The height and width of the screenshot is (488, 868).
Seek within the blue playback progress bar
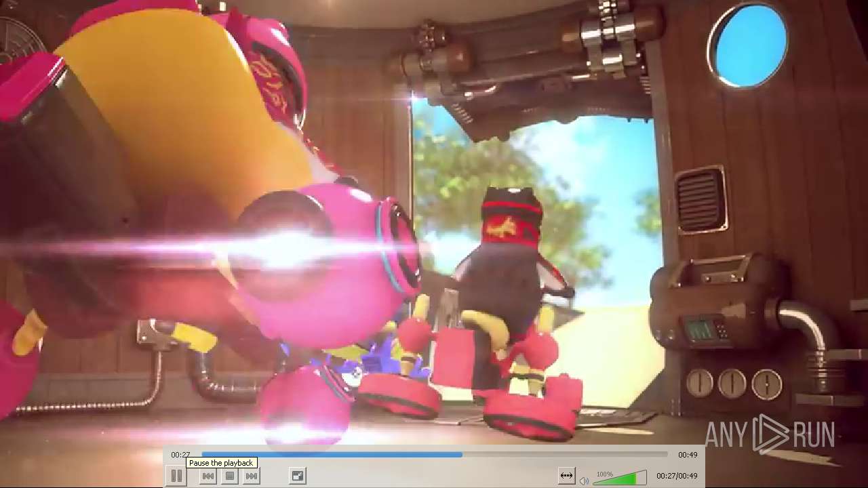435,455
